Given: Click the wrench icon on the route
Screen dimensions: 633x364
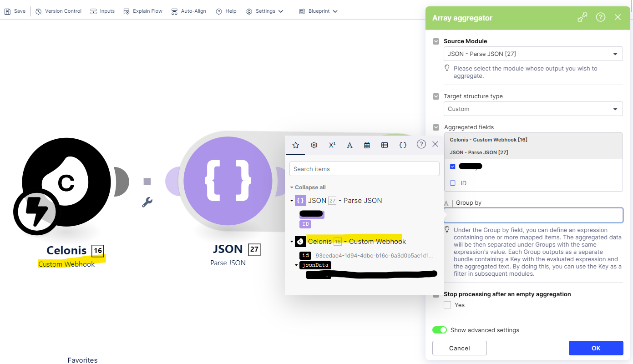Looking at the screenshot, I should 147,202.
